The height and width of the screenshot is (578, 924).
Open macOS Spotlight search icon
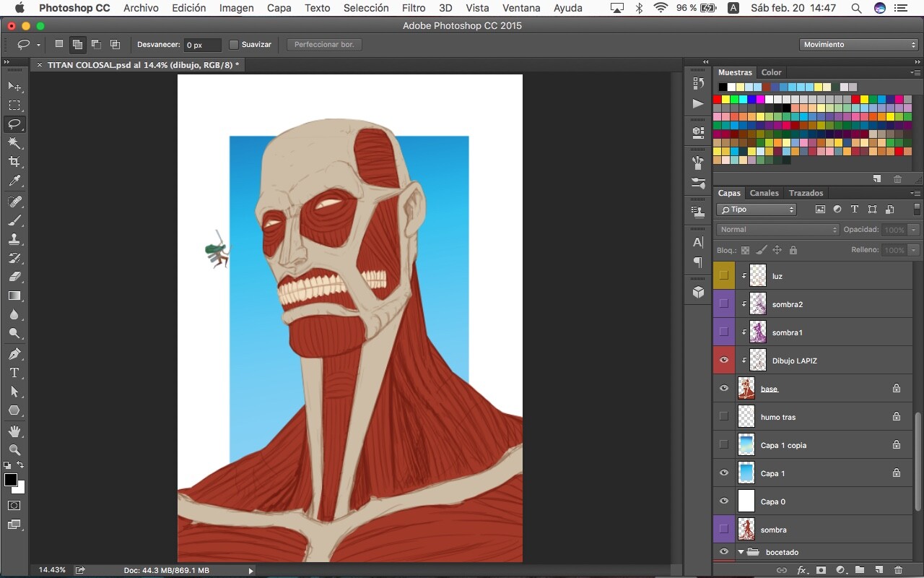(856, 8)
